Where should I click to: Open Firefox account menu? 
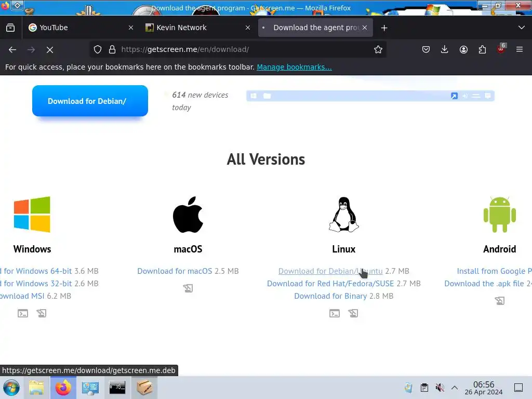[463, 49]
